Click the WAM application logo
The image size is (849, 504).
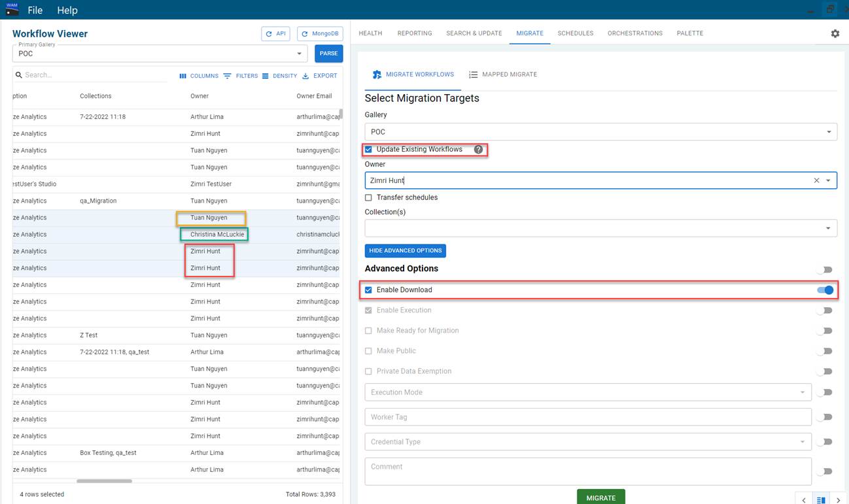pyautogui.click(x=12, y=9)
